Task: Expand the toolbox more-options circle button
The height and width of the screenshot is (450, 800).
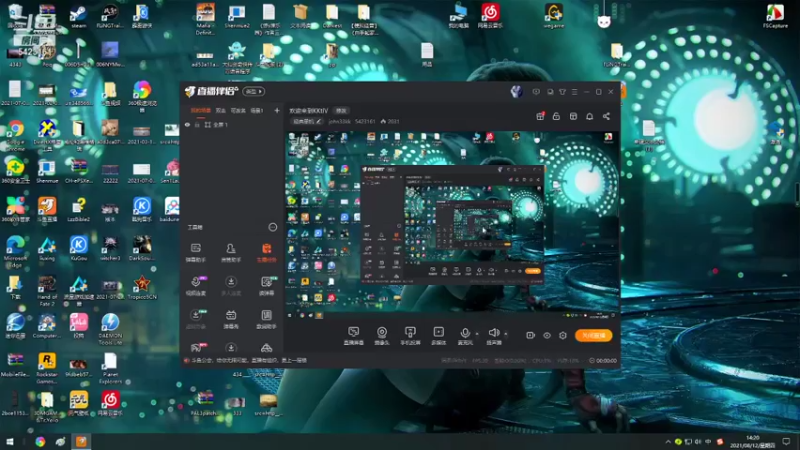Action: coord(272,227)
